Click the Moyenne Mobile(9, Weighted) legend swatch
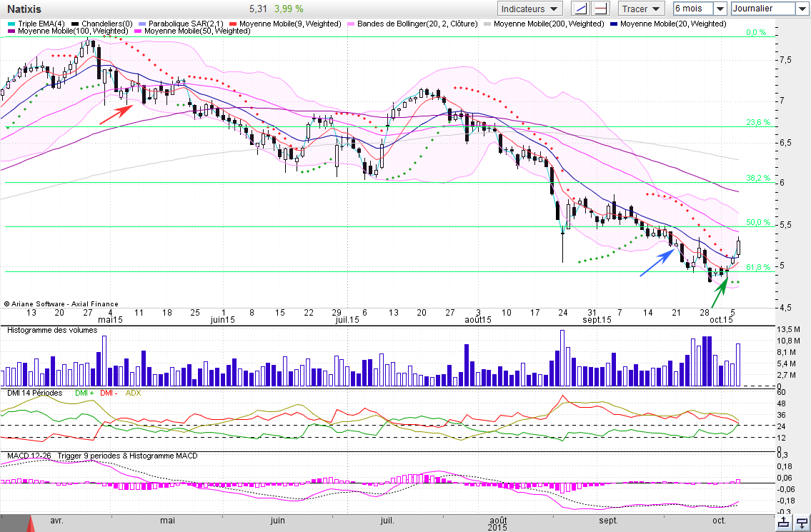The height and width of the screenshot is (532, 811). 233,24
